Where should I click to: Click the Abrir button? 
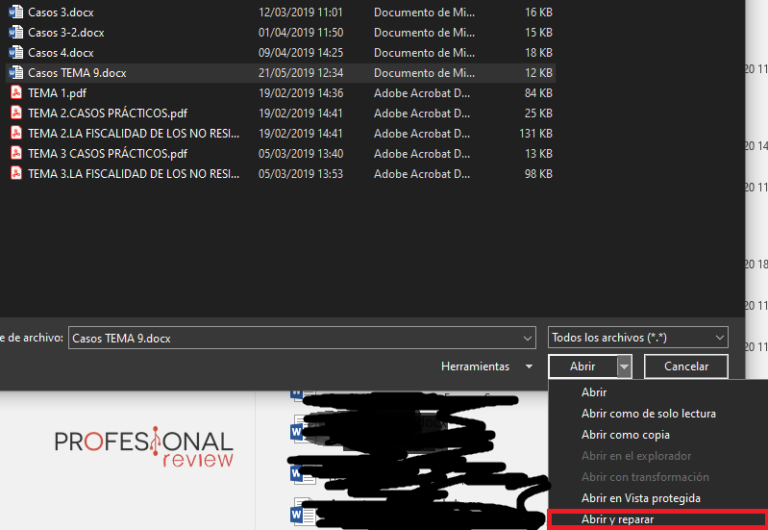(583, 366)
